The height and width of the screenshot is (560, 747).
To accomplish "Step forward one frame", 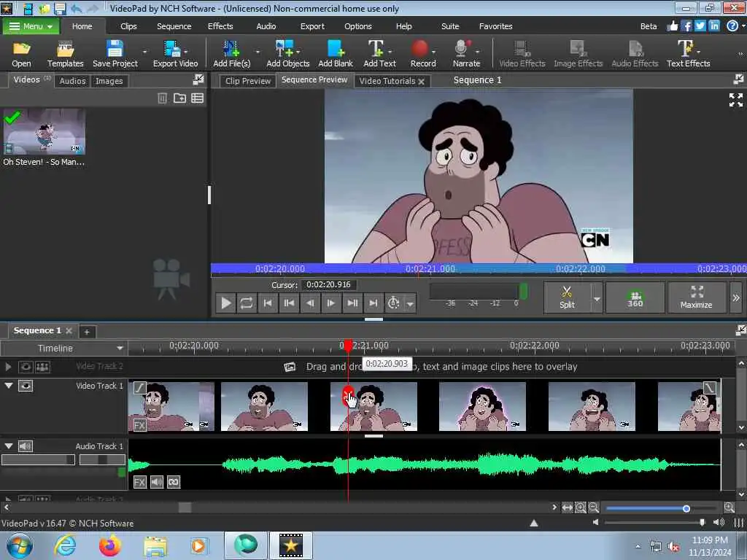I will (x=330, y=303).
